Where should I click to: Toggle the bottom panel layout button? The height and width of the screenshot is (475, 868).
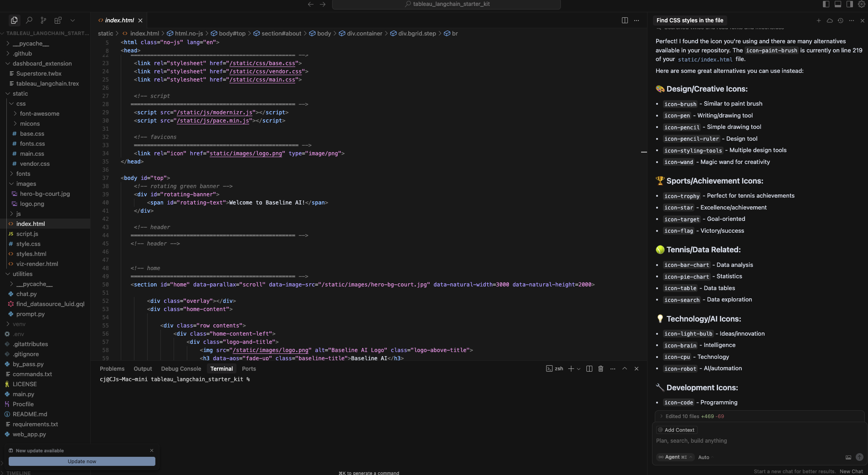[838, 4]
